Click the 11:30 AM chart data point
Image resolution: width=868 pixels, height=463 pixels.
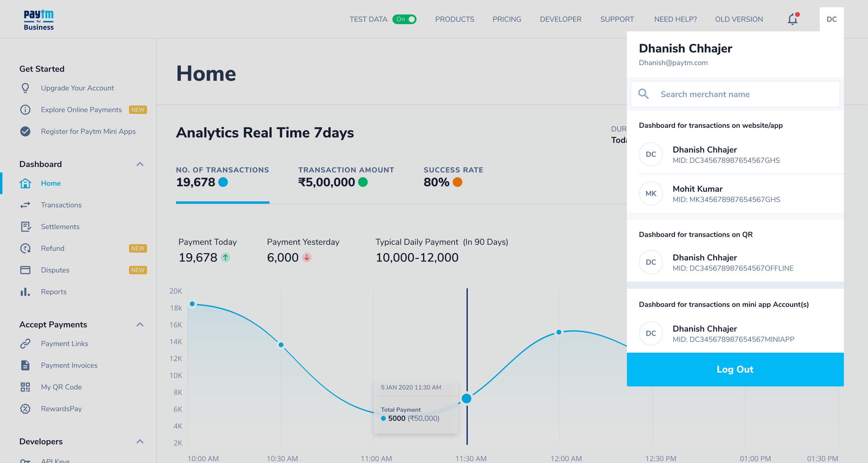click(466, 398)
